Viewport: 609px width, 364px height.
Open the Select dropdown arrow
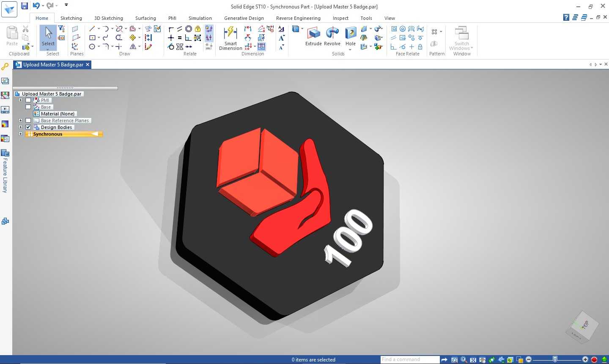48,49
